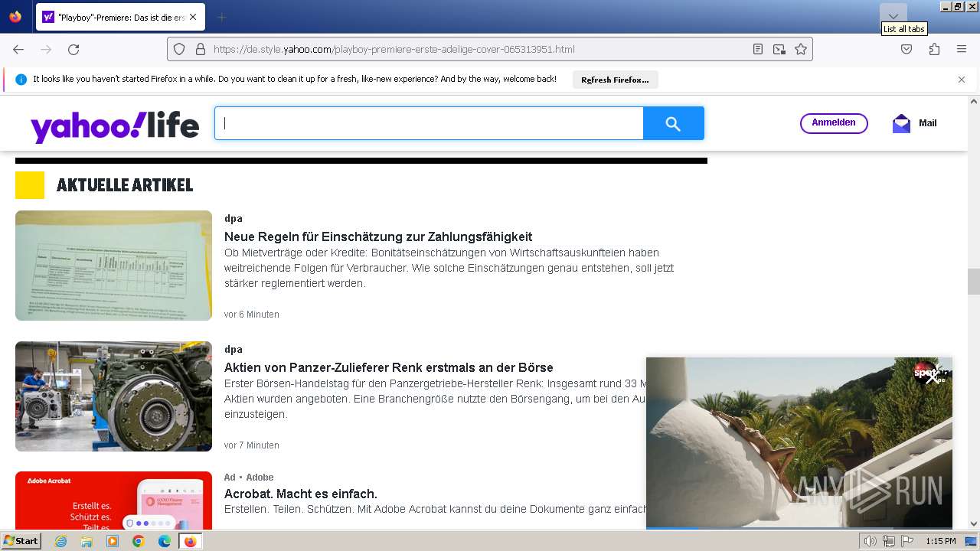Open Yahoo Mail envelope icon
Image resolution: width=980 pixels, height=551 pixels.
click(x=901, y=123)
